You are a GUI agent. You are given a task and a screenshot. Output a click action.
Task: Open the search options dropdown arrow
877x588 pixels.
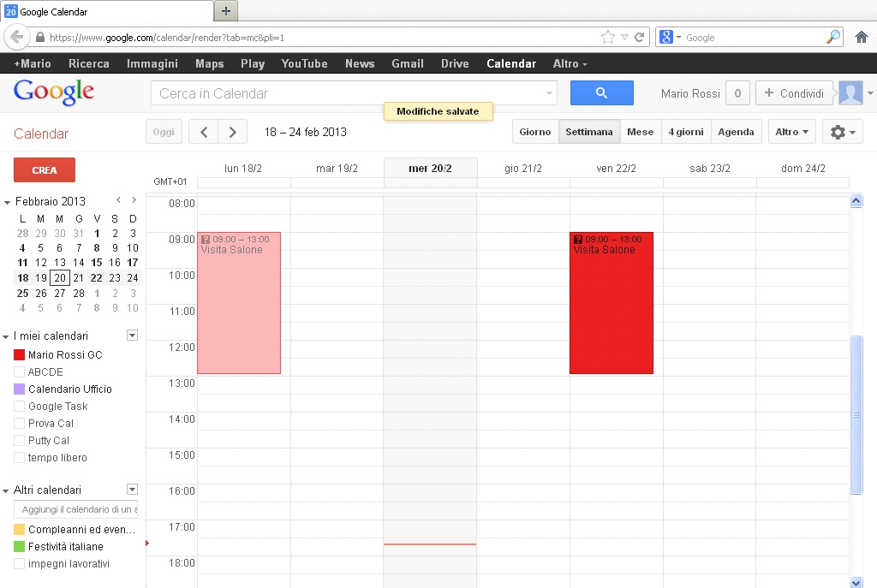(x=549, y=93)
